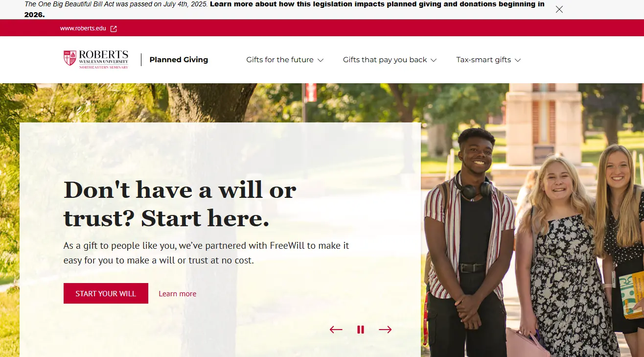Expand the chevron next to Gifts for the future
Viewport: 644px width, 357px height.
(x=321, y=60)
